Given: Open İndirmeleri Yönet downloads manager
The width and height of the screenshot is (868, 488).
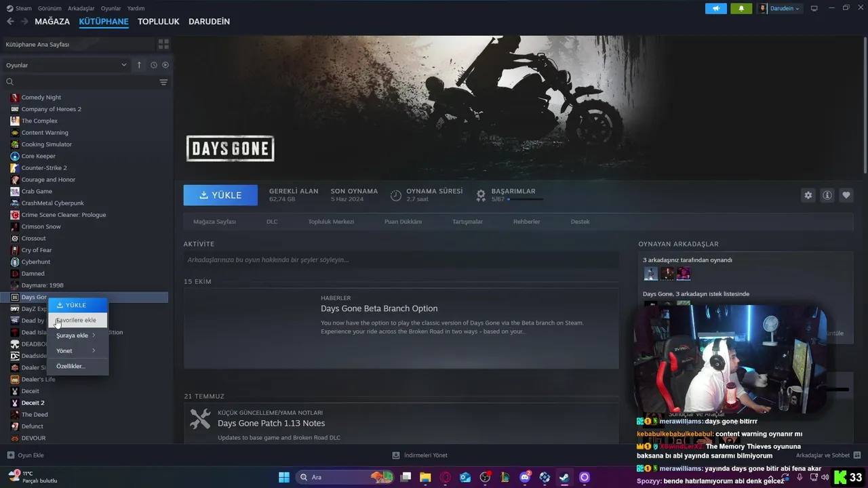Looking at the screenshot, I should tap(420, 455).
